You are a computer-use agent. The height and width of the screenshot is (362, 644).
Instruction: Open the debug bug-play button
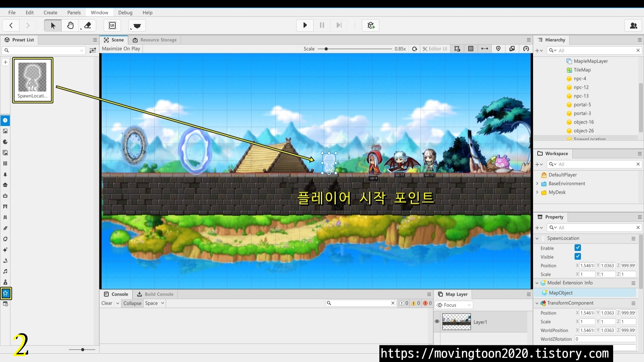pos(371,25)
